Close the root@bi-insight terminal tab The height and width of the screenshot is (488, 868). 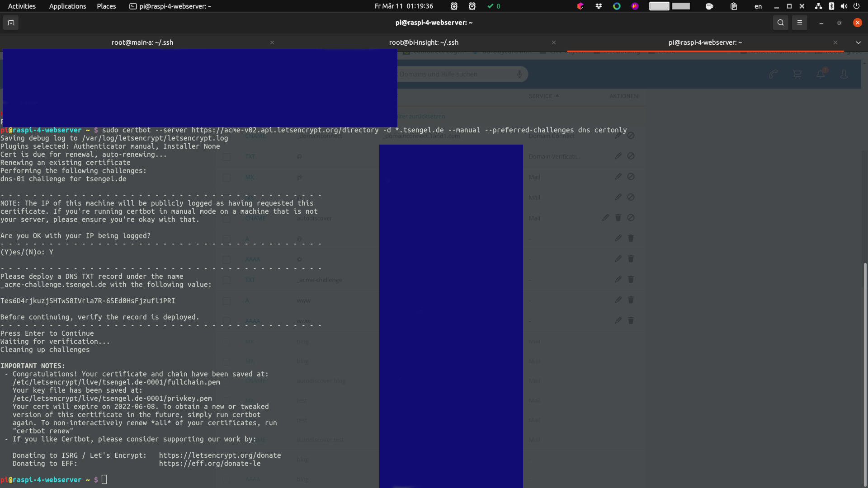pyautogui.click(x=554, y=42)
